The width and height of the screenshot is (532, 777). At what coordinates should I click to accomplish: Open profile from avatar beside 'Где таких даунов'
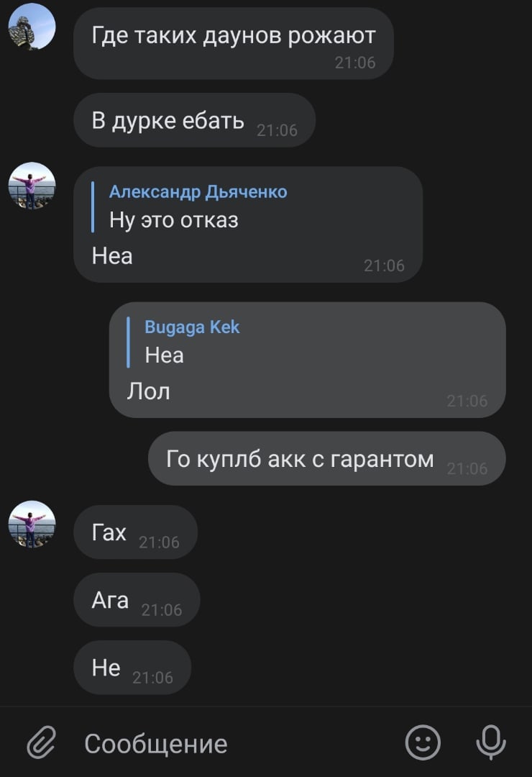click(32, 27)
